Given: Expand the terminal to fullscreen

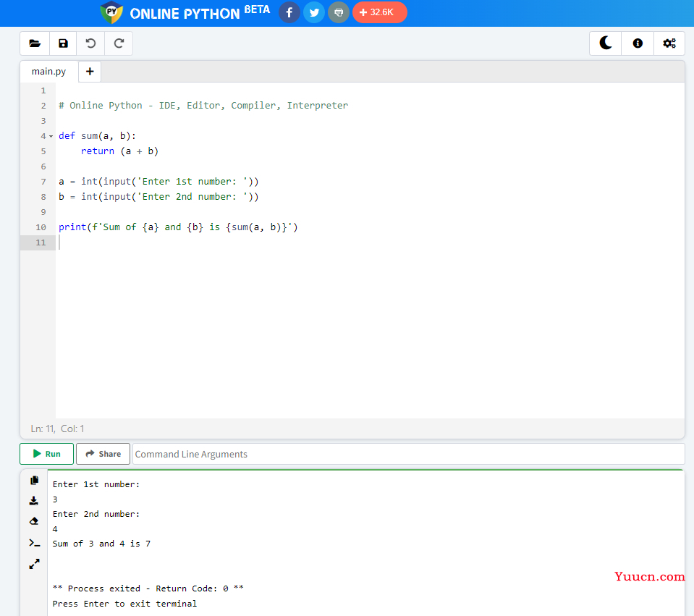Looking at the screenshot, I should pyautogui.click(x=34, y=564).
